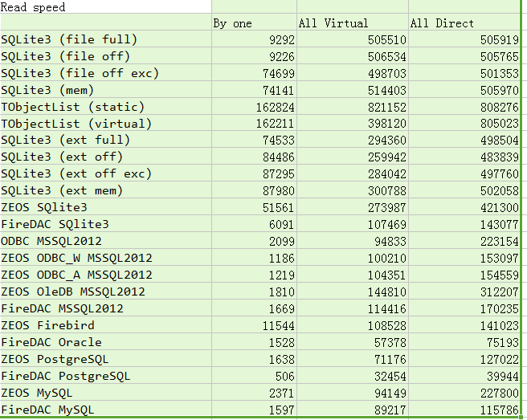The width and height of the screenshot is (527, 420).
Task: Select the cell with value 74141
Action: pos(254,89)
